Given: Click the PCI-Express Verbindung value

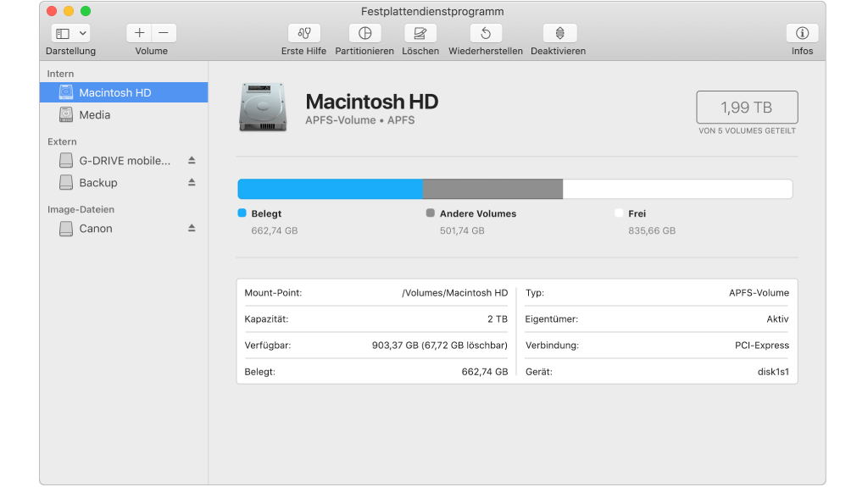Looking at the screenshot, I should [x=762, y=346].
